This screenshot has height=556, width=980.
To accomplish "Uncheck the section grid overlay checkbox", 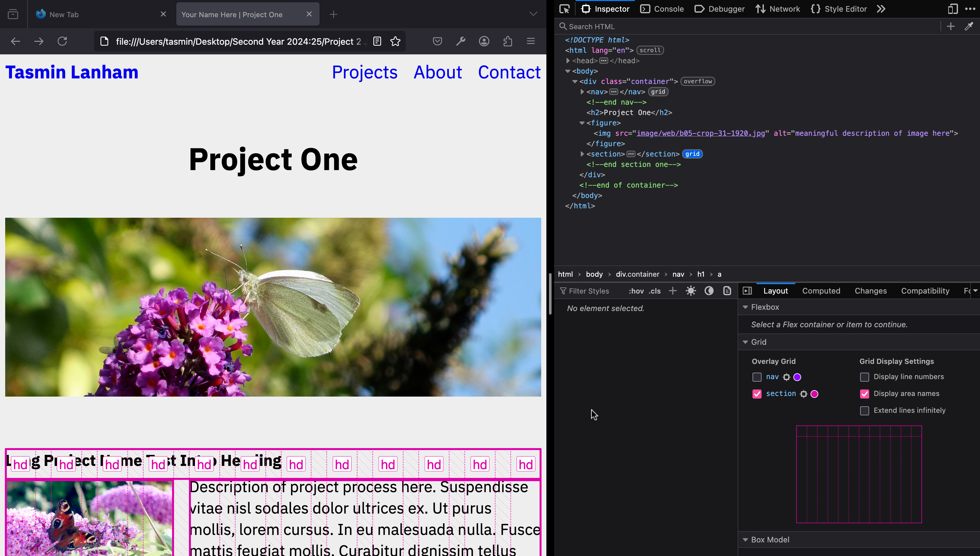I will (x=757, y=394).
